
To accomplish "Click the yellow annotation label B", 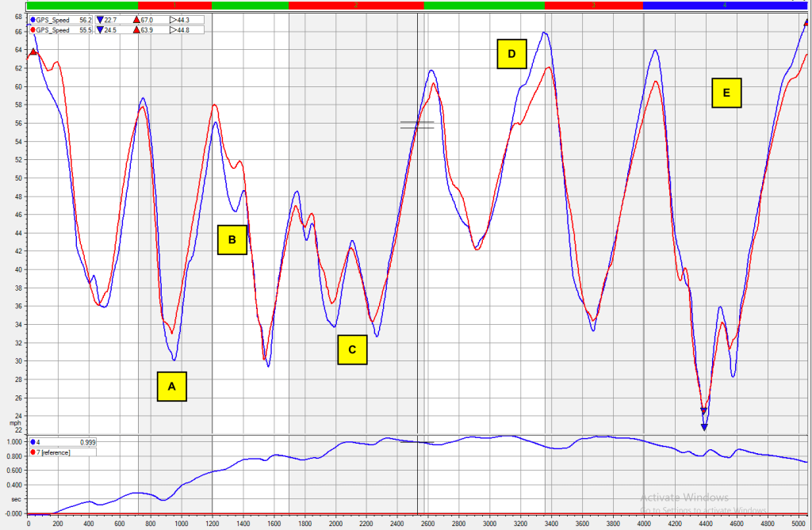I will pos(232,239).
